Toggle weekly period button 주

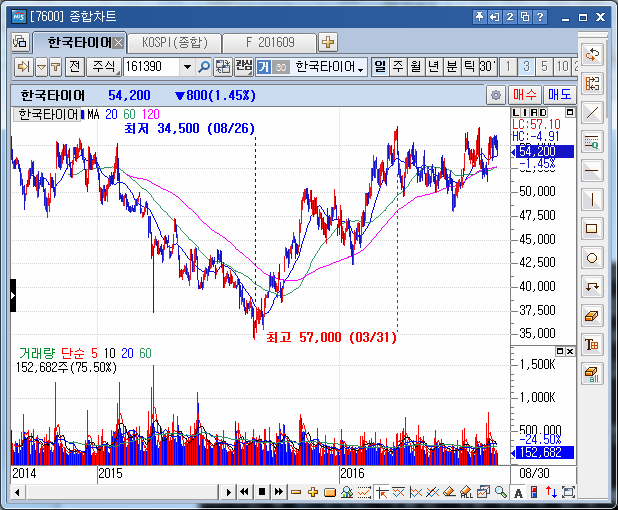pyautogui.click(x=398, y=67)
